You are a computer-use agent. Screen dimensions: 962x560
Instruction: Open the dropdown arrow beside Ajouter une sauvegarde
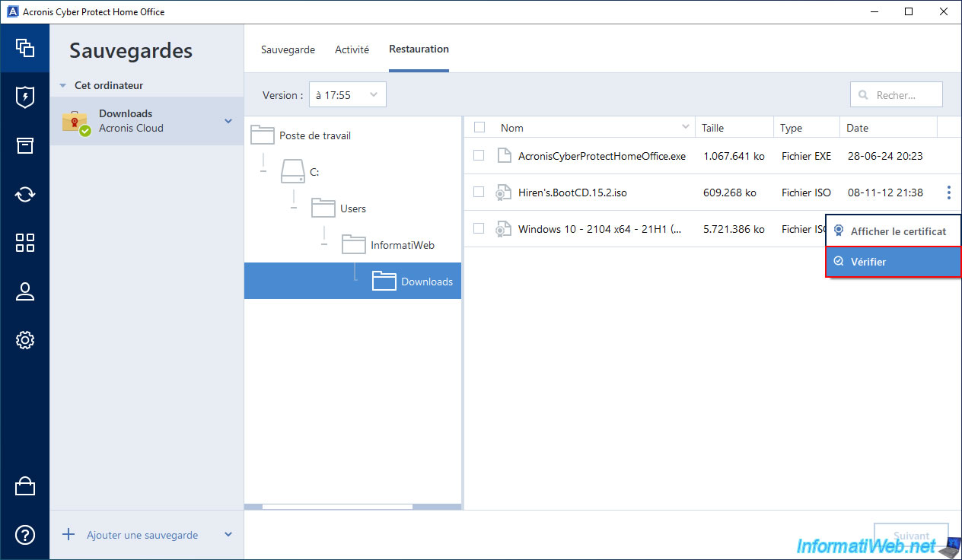click(x=228, y=535)
